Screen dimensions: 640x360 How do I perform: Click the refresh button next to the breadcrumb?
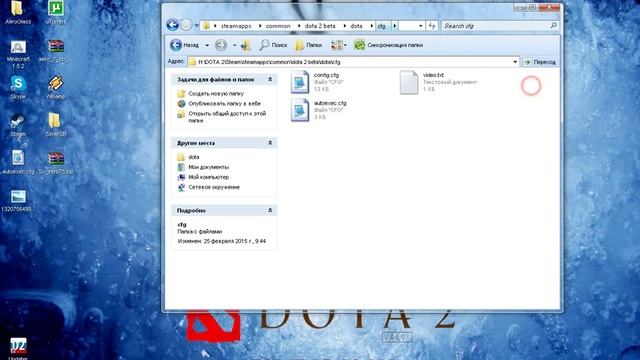point(431,26)
